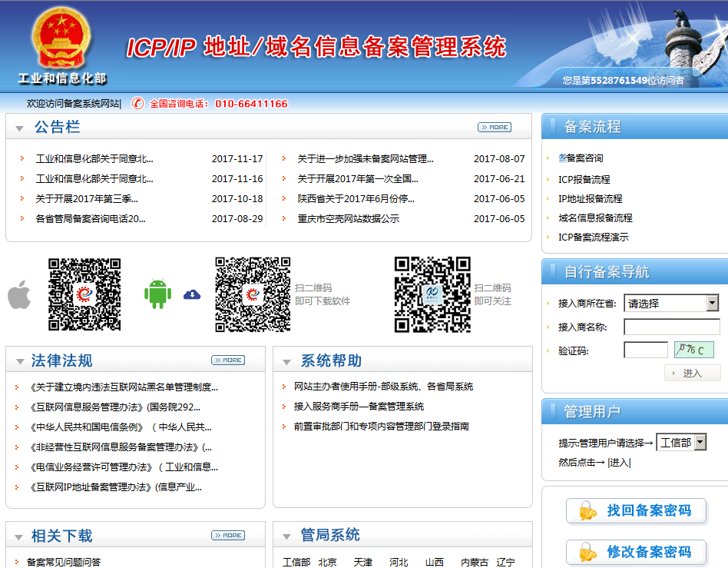Open the 工信部 management user dropdown

[682, 442]
